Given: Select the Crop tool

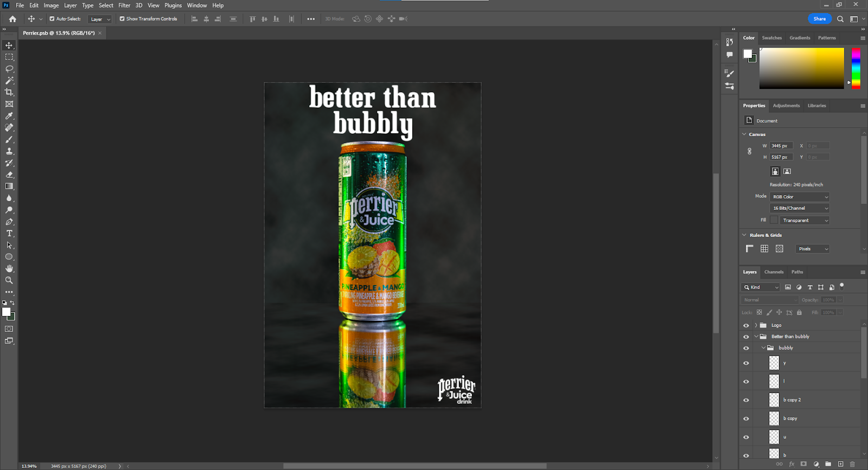Looking at the screenshot, I should [x=9, y=92].
